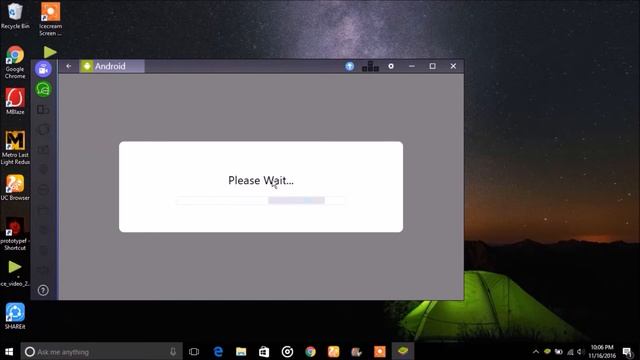The height and width of the screenshot is (360, 640).
Task: Maximize the BlueStacks window
Action: coord(433,66)
